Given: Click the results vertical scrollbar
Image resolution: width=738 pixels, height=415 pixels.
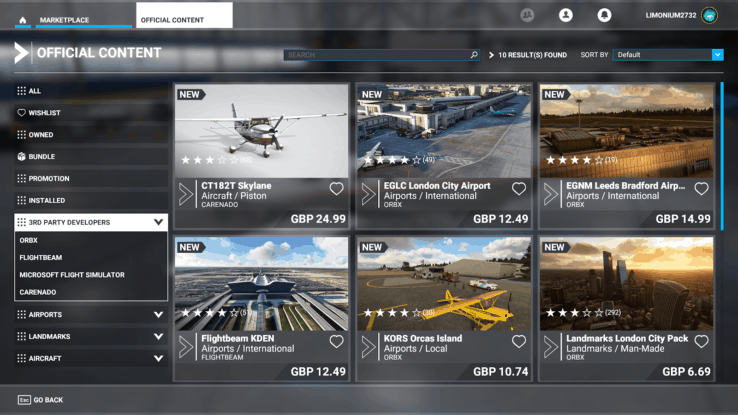Looking at the screenshot, I should [722, 156].
